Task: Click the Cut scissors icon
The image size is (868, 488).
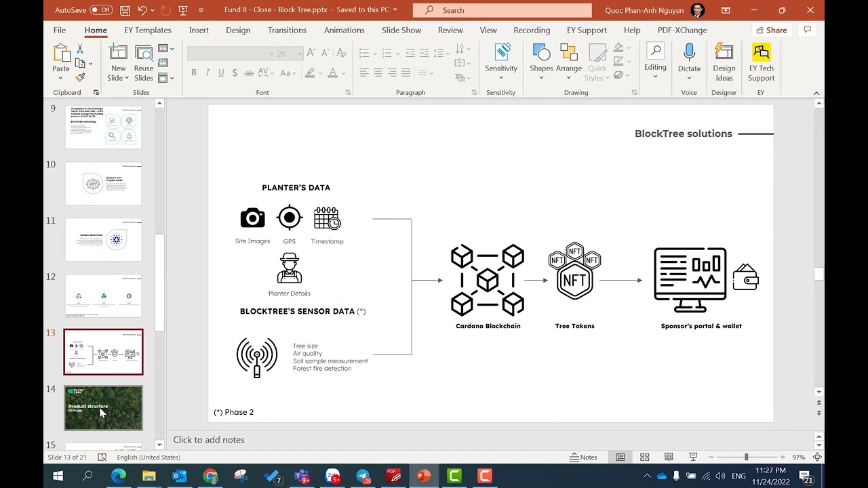Action: (80, 49)
